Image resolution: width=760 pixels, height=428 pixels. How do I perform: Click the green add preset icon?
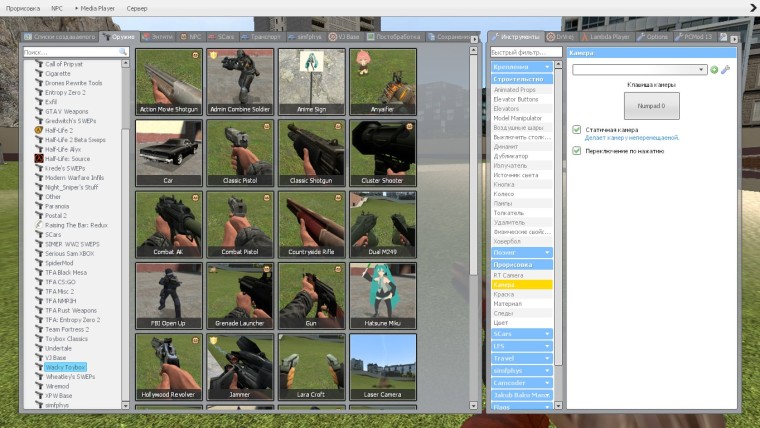point(714,70)
